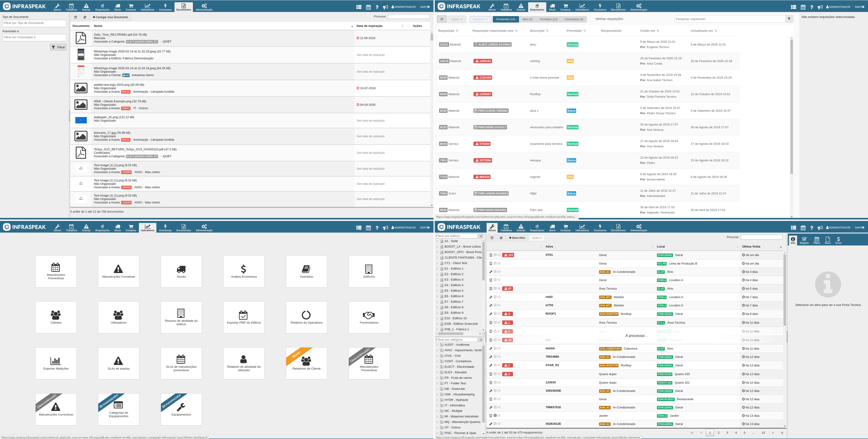The image size is (868, 439).
Task: Focus Procurar field in Ativos window
Action: click(761, 237)
